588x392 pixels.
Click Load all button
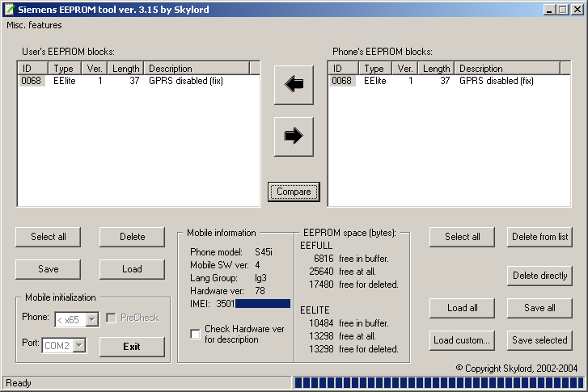pyautogui.click(x=462, y=308)
